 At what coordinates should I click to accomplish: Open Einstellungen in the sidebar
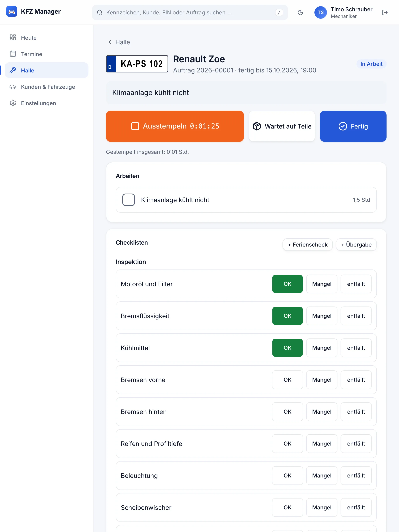point(46,103)
